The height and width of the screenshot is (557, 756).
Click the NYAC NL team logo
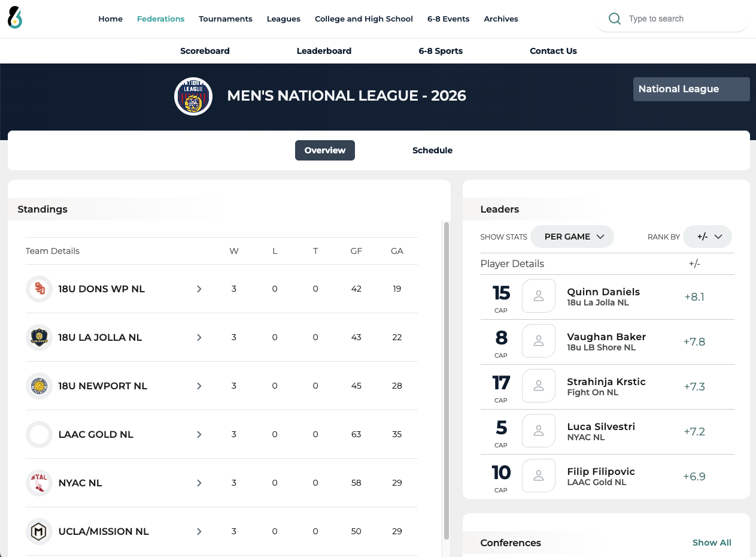coord(40,483)
